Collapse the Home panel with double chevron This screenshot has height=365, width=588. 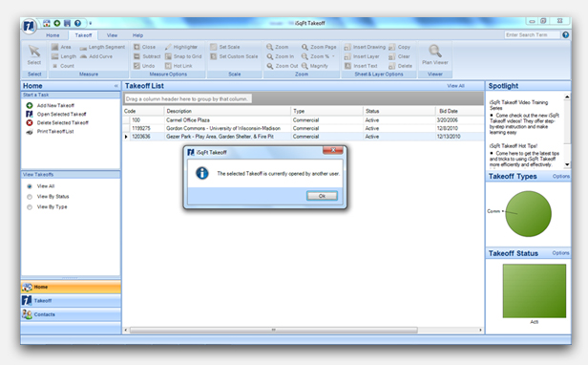(x=116, y=86)
